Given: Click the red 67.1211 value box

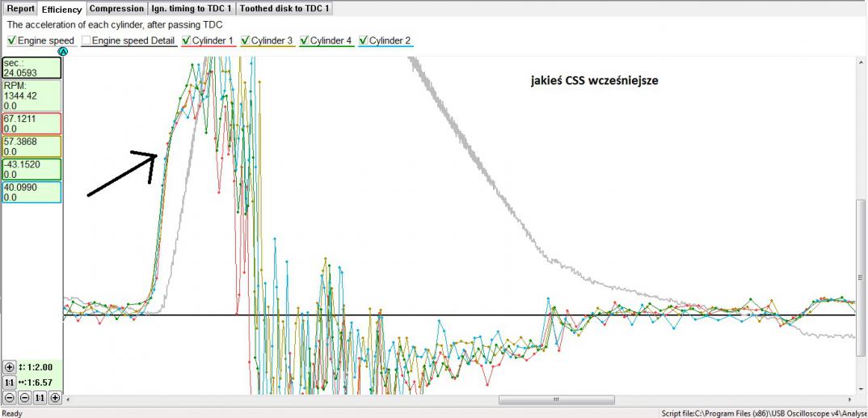Looking at the screenshot, I should pos(32,124).
